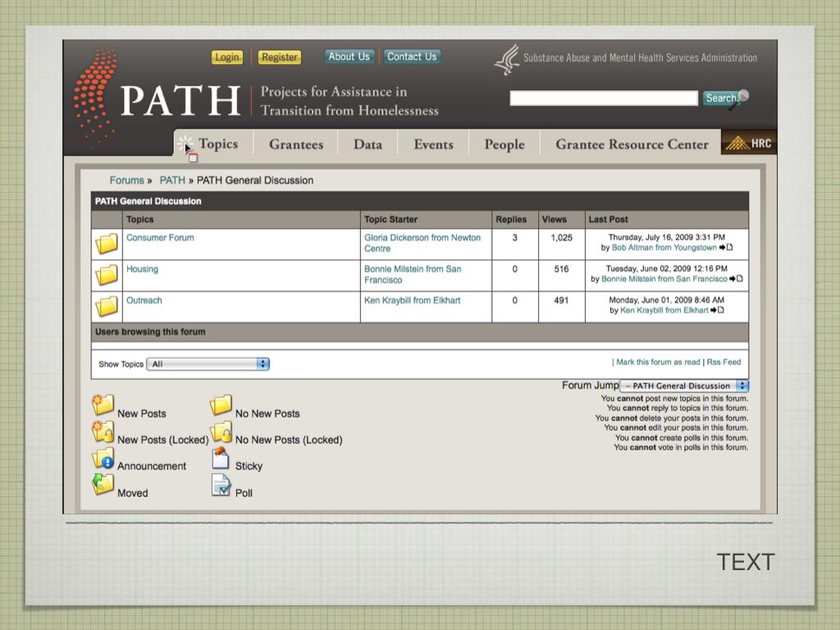Click the PATH site logo
This screenshot has width=840, height=630.
coord(157,97)
